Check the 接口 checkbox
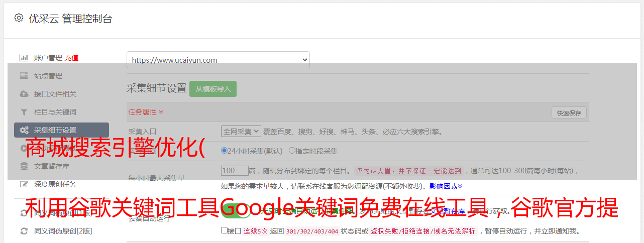Screen dimensions: 644x243 point(224,231)
